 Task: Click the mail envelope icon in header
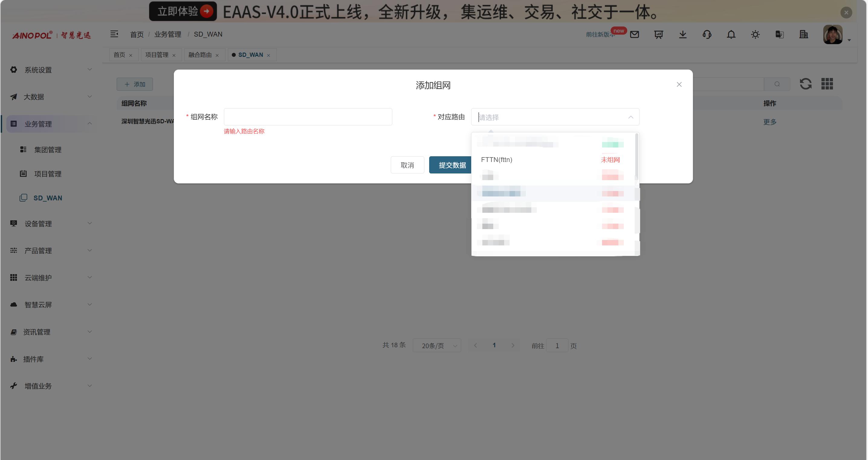point(634,34)
